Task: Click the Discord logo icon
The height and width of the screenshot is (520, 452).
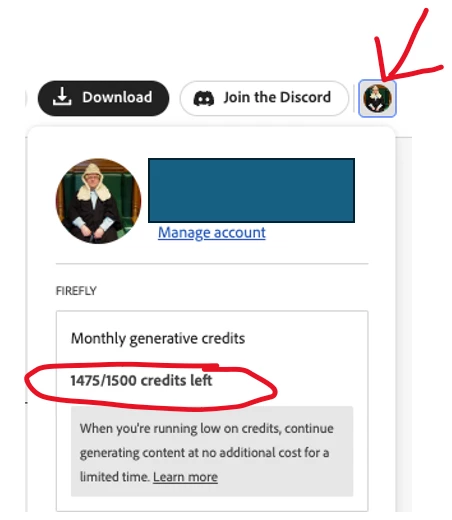Action: tap(204, 98)
